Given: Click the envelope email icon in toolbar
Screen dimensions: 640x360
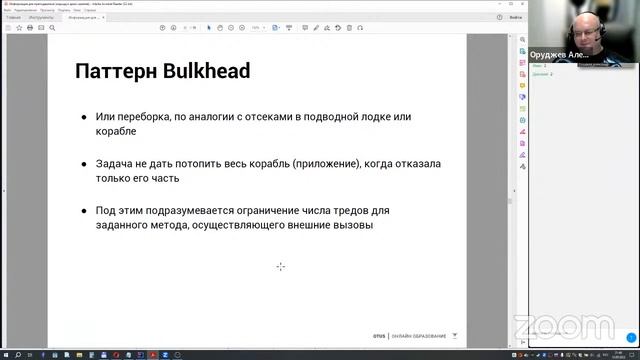Looking at the screenshot, I should point(41,28).
